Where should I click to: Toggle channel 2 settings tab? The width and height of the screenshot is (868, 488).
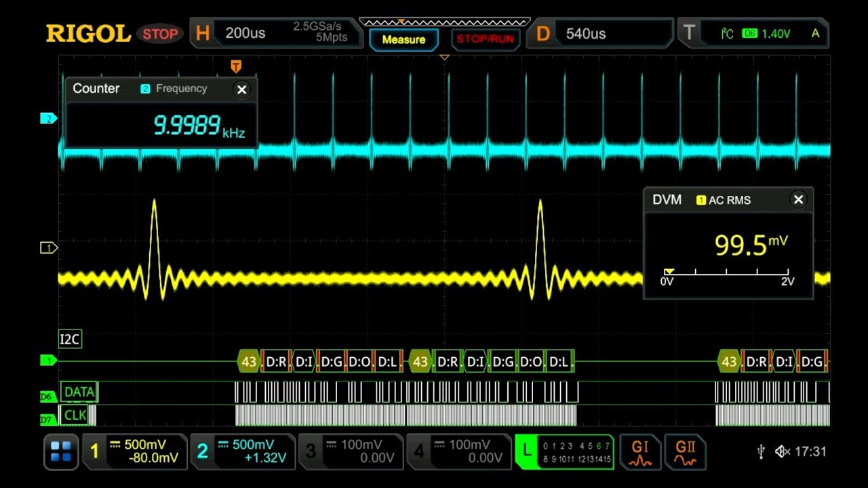(x=242, y=452)
